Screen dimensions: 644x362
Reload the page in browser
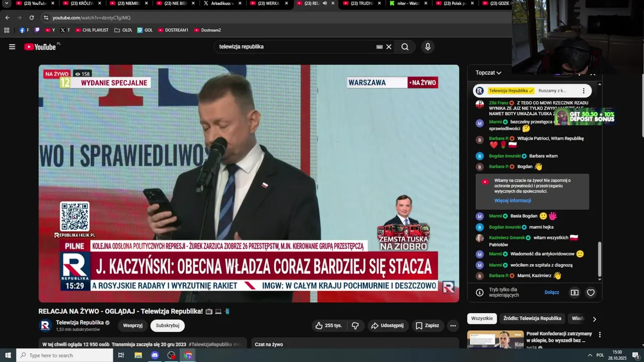[32, 18]
